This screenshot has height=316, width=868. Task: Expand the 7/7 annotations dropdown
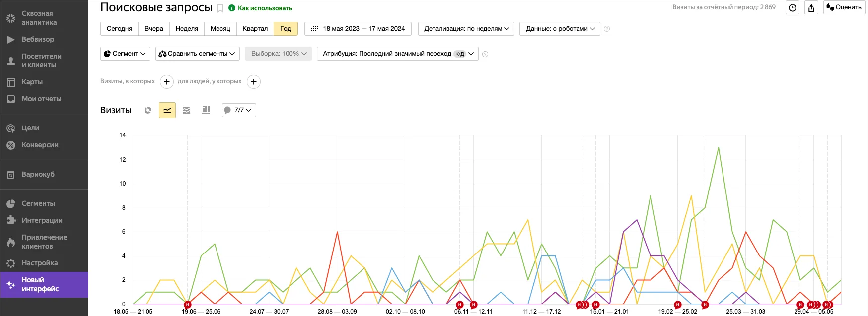tap(239, 110)
